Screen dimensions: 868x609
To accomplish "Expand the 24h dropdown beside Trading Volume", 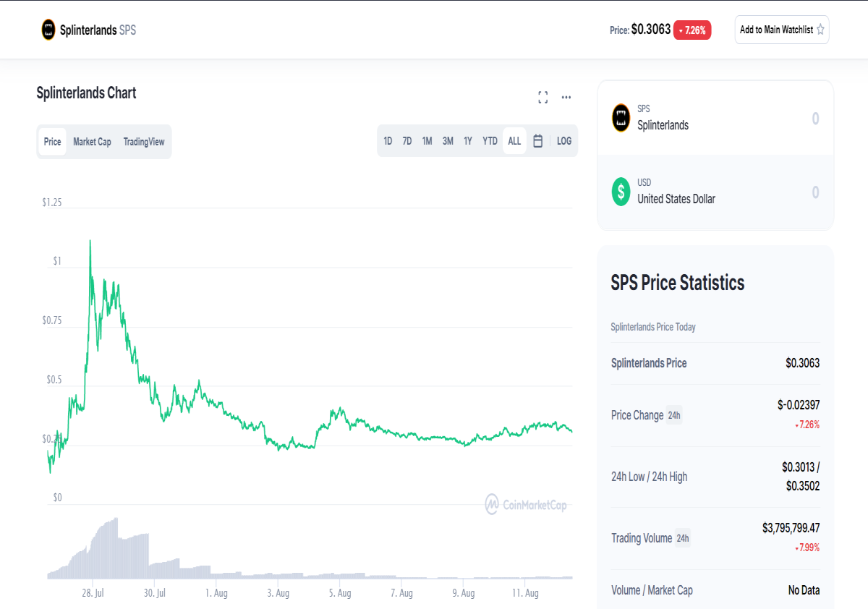I will pyautogui.click(x=683, y=538).
